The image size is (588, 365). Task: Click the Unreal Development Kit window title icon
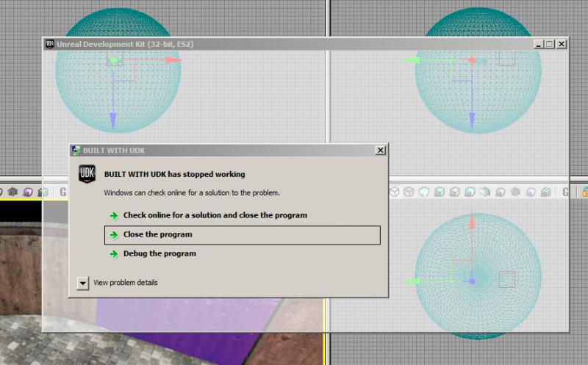click(50, 44)
